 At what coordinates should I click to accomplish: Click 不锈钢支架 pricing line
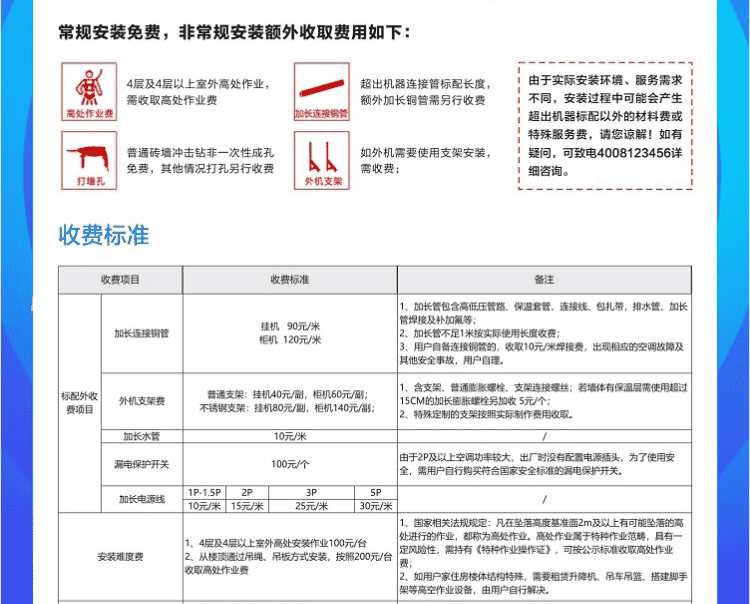point(287,408)
